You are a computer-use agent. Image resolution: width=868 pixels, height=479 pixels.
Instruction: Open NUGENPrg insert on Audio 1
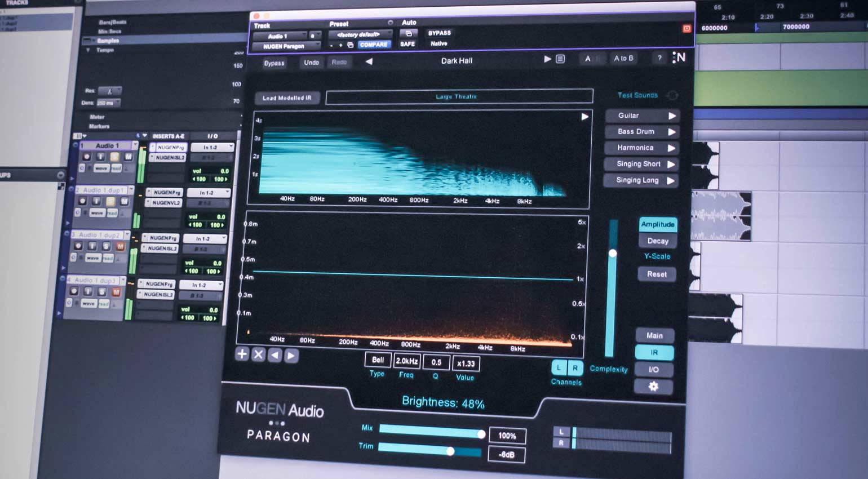coord(169,148)
